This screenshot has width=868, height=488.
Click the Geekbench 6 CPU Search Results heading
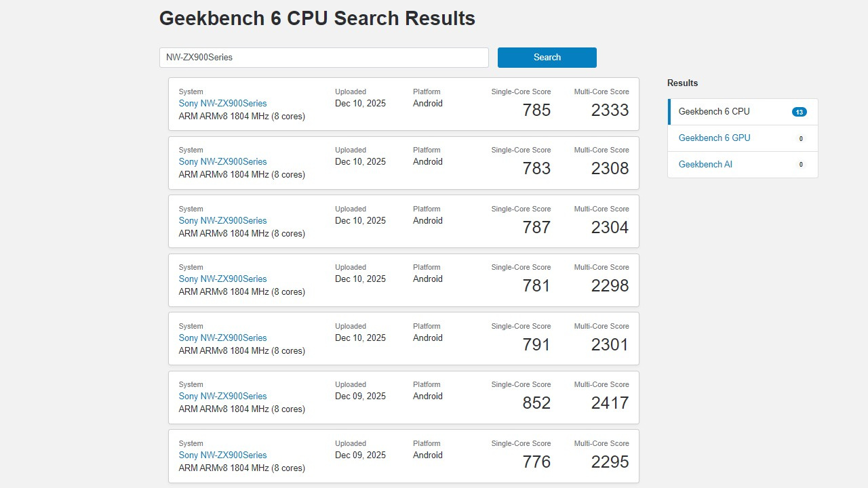(317, 18)
